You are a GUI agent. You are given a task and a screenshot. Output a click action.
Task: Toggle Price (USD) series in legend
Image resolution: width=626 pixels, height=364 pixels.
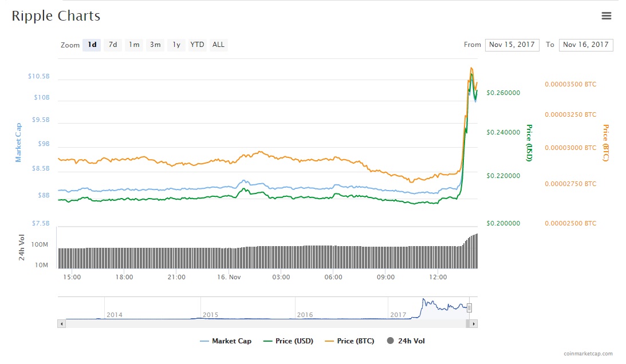[x=288, y=341]
